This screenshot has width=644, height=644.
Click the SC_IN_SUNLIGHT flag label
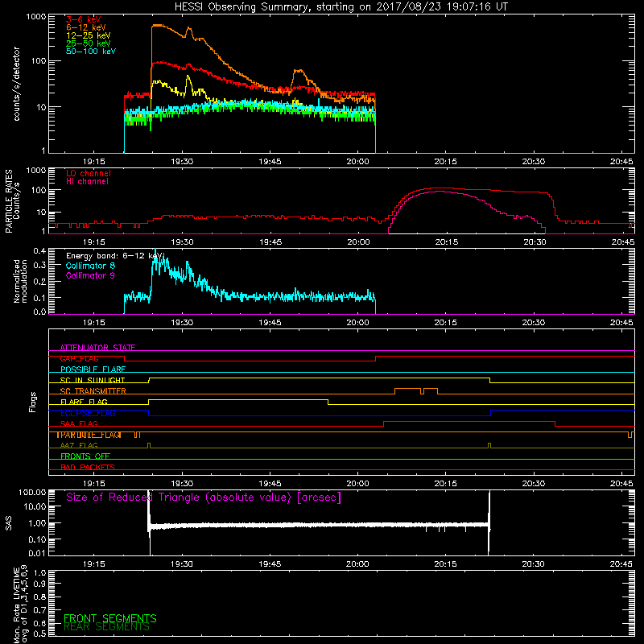(93, 380)
